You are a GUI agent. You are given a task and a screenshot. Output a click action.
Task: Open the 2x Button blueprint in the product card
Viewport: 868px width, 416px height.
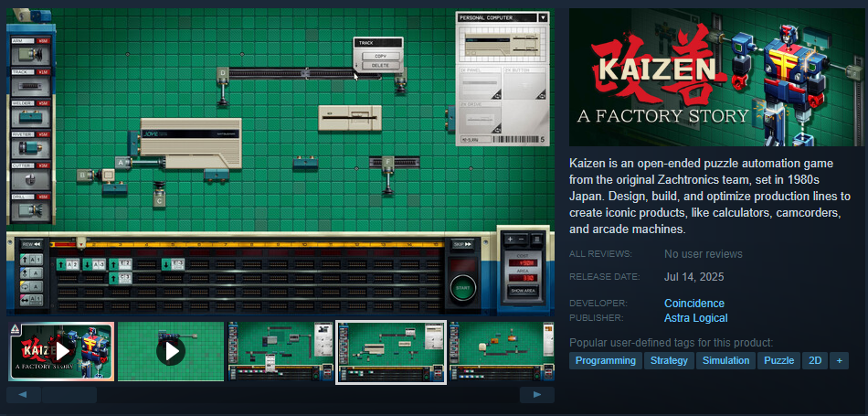(x=524, y=83)
